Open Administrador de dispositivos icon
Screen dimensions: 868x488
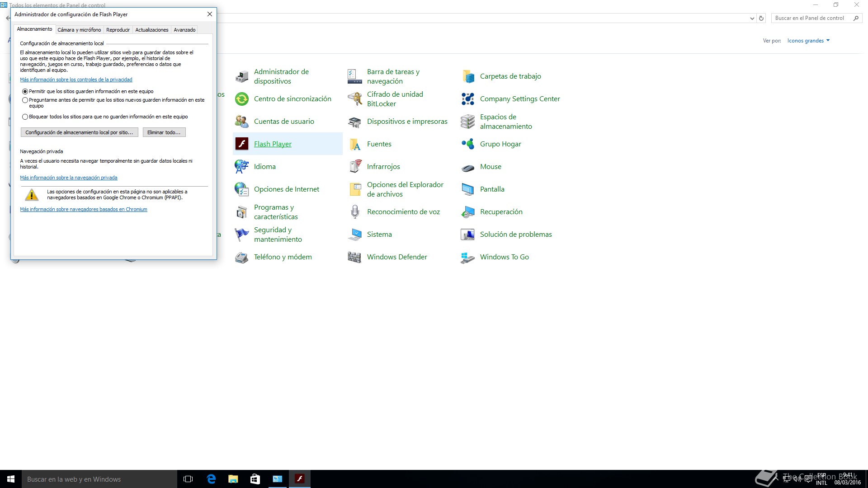242,76
